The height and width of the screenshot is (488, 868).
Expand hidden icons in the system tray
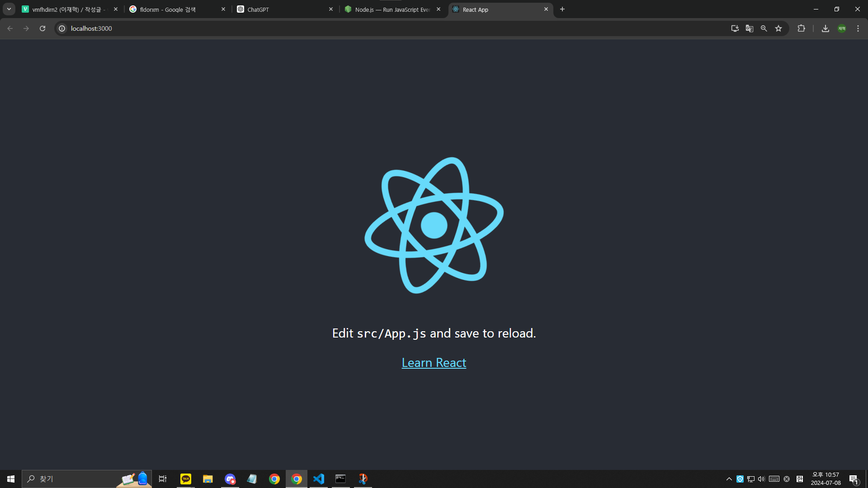click(x=729, y=479)
